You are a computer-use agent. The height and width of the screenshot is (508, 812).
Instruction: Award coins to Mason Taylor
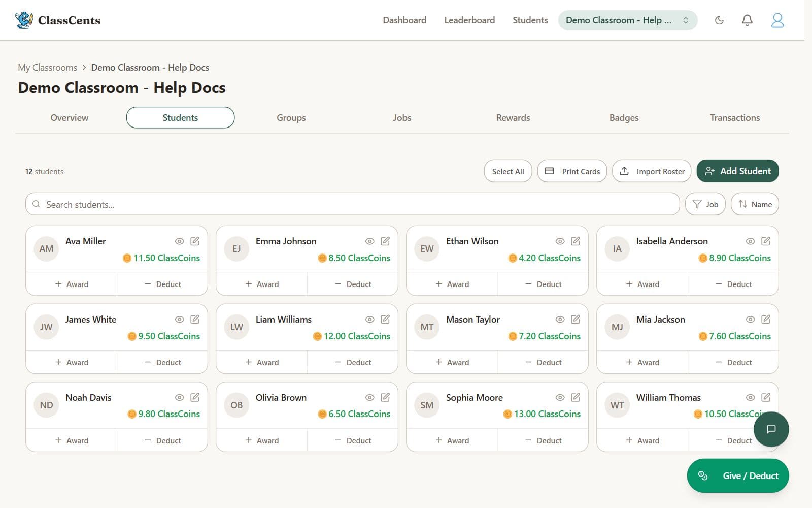(x=452, y=362)
